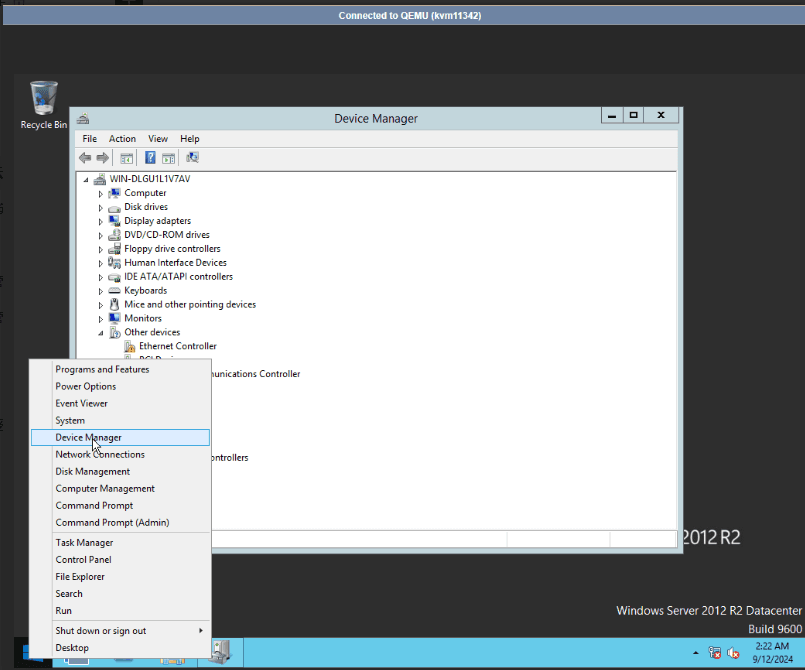Collapse the WIN-DLGU1L1V7AV root node

(x=86, y=180)
